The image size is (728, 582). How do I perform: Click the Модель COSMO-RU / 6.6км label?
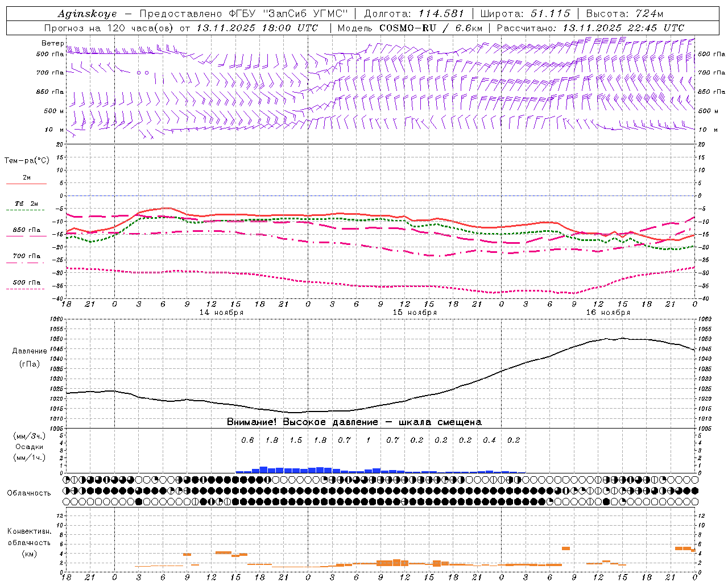pyautogui.click(x=410, y=28)
